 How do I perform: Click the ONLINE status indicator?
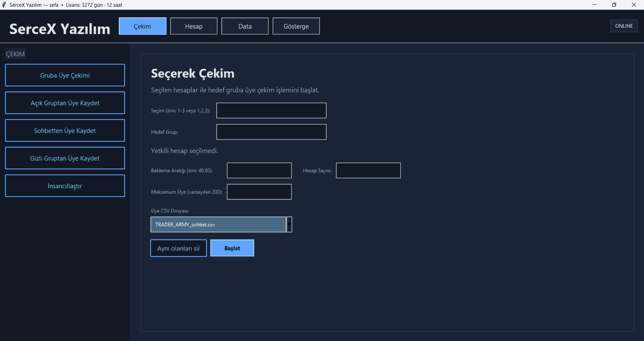click(x=624, y=26)
